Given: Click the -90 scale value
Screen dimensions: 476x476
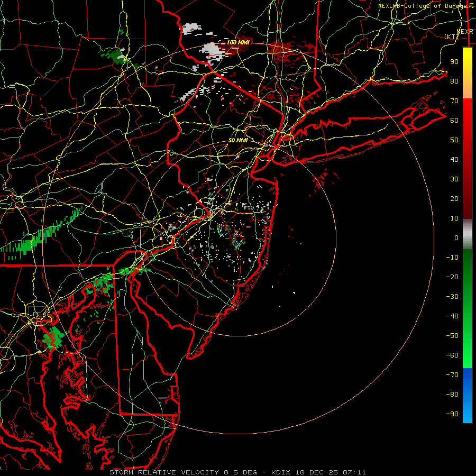Looking at the screenshot, I should coord(452,414).
